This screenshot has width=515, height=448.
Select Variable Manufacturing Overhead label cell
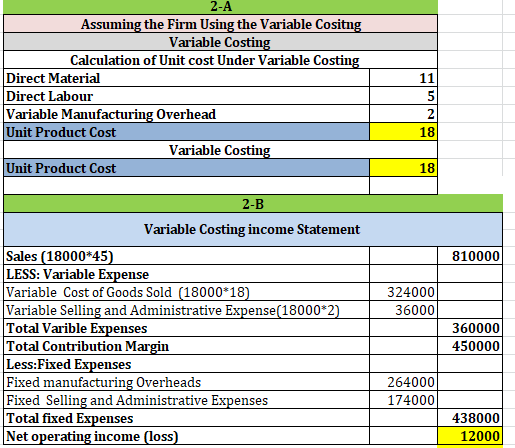click(186, 114)
